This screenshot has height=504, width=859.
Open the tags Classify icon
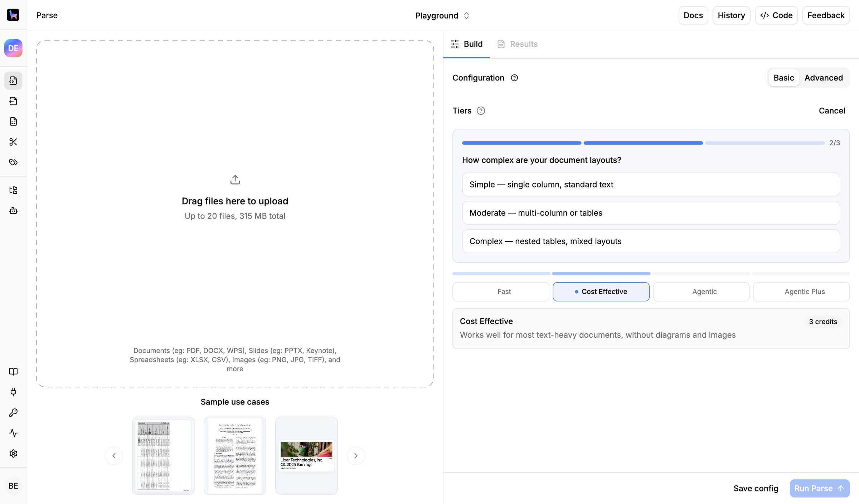tap(13, 162)
